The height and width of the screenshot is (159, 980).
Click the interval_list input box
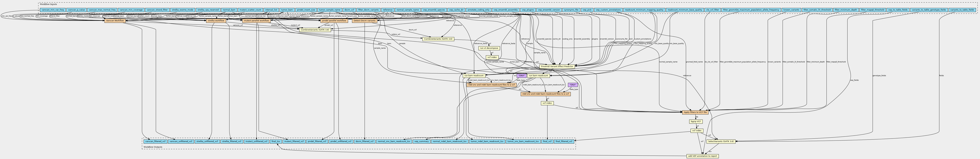(271, 10)
